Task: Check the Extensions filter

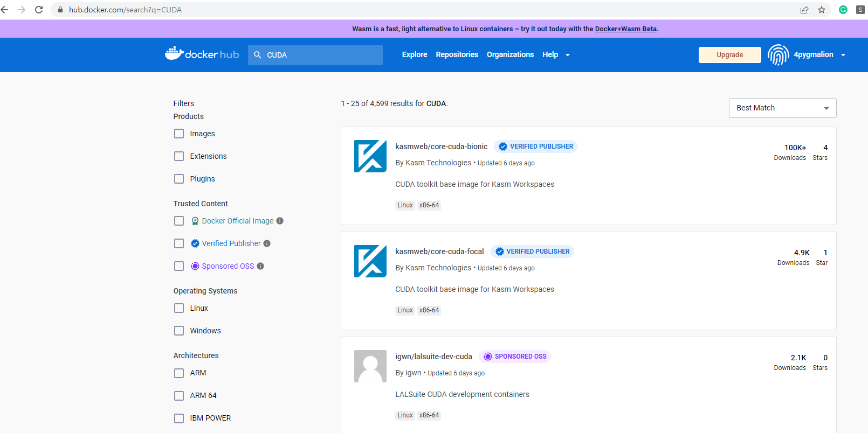Action: click(179, 156)
